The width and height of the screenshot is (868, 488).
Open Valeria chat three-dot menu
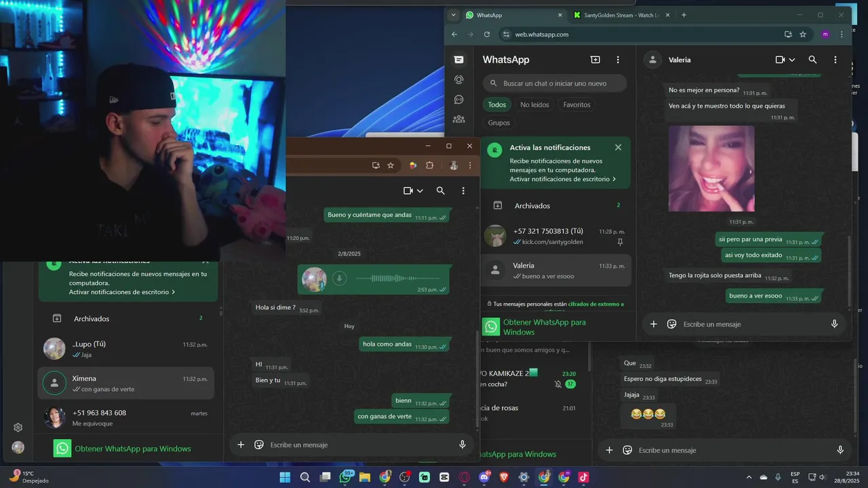click(x=835, y=60)
